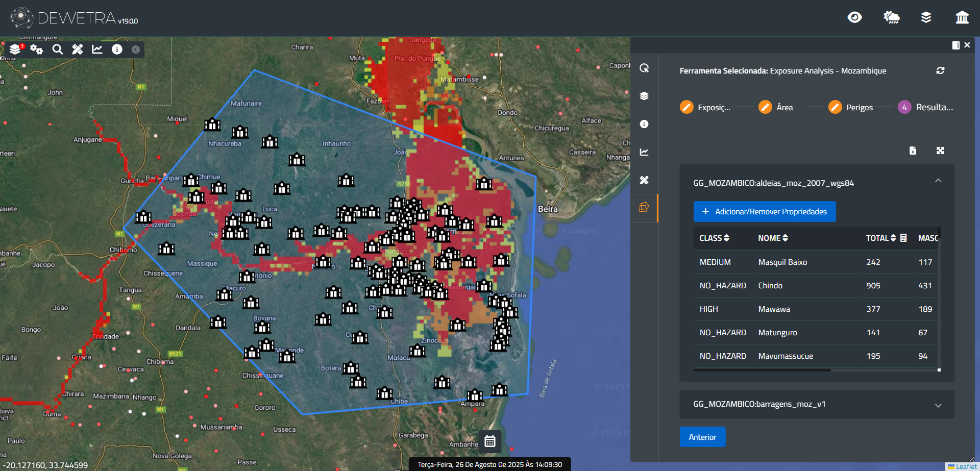Click Adicionar/Remover Propriedades button
The image size is (980, 471).
click(764, 212)
